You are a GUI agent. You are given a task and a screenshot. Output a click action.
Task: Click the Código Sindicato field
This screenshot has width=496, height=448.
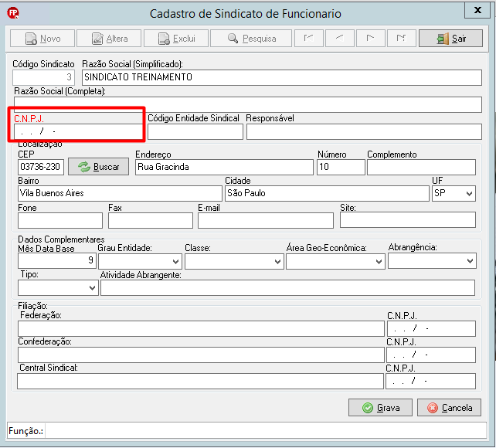click(43, 77)
